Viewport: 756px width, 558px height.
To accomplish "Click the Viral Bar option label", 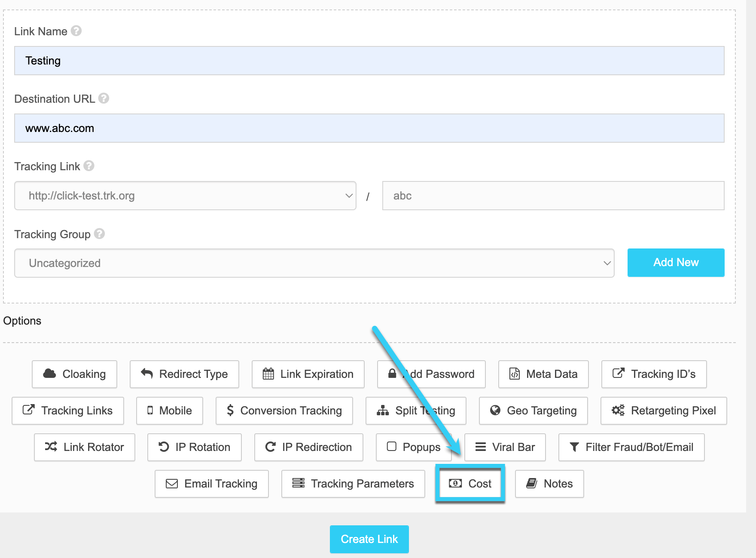I will click(514, 447).
